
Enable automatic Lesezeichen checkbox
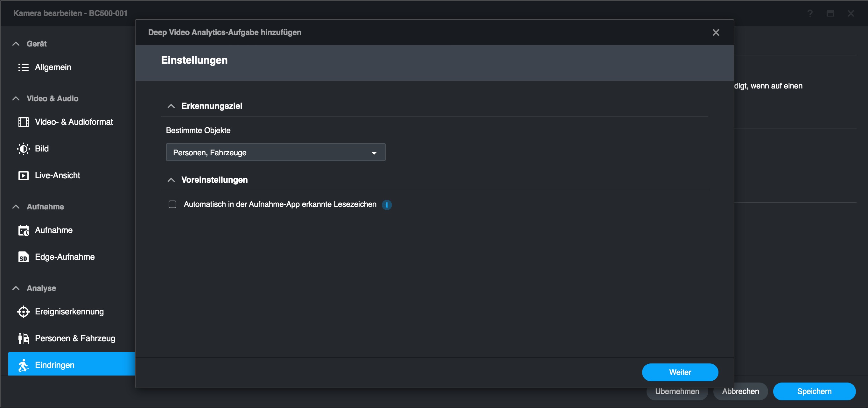click(172, 205)
